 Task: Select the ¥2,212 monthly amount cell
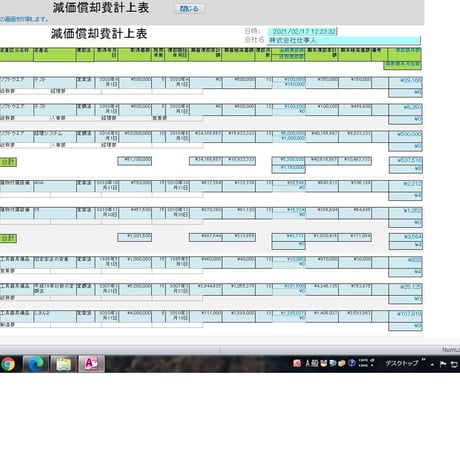pyautogui.click(x=405, y=186)
